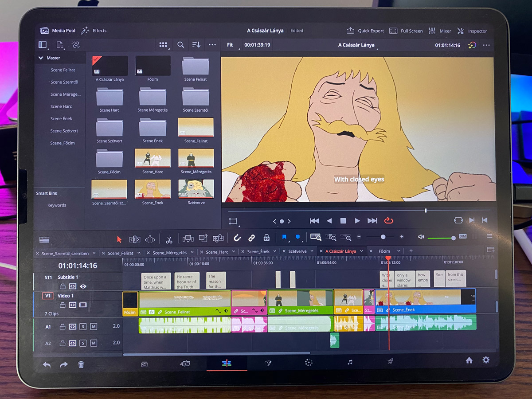Viewport: 532px width, 399px height.
Task: Mute audio track A1
Action: 94,327
